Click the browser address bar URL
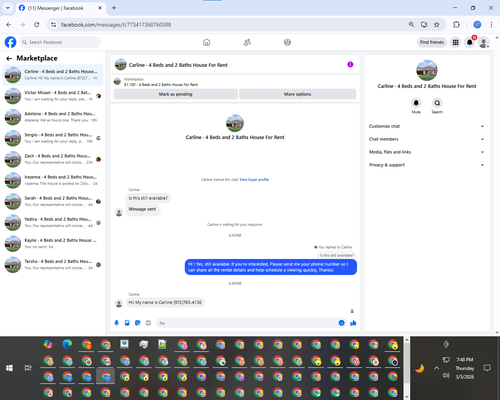Image resolution: width=500 pixels, height=400 pixels. [x=116, y=24]
